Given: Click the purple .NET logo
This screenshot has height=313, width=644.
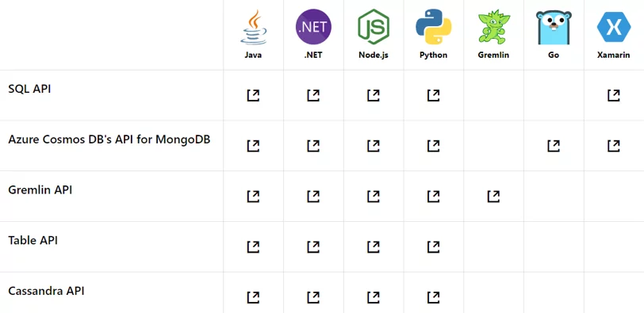Looking at the screenshot, I should pos(313,27).
